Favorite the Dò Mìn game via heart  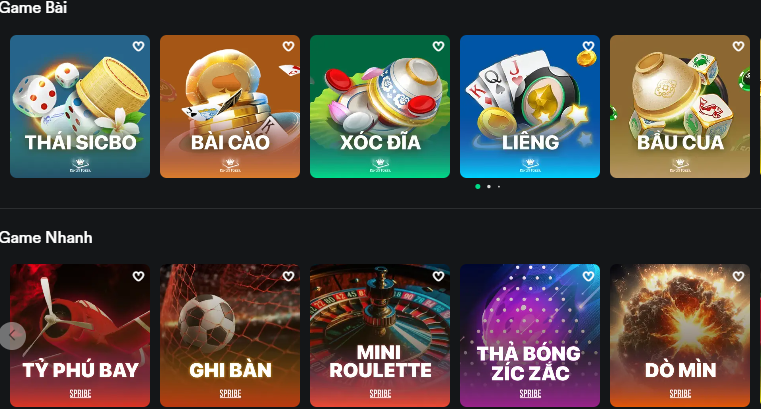point(738,276)
